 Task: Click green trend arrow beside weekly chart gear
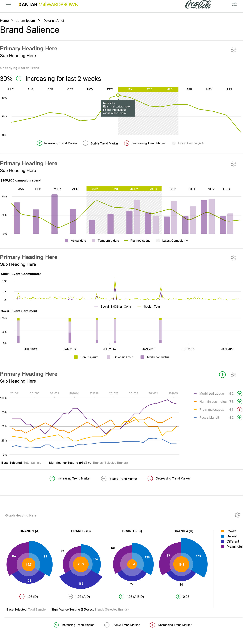point(222,375)
